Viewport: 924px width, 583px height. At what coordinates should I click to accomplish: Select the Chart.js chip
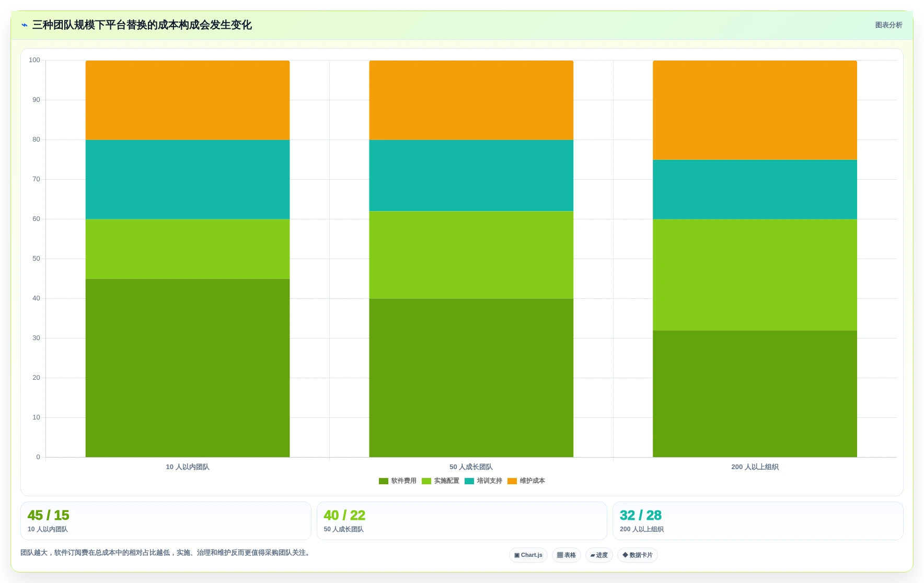pos(528,555)
